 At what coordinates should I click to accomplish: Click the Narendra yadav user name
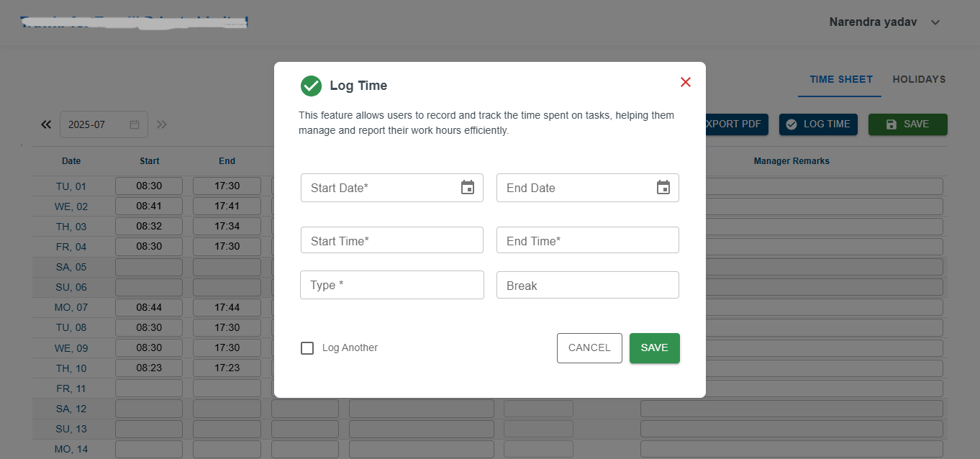tap(873, 22)
